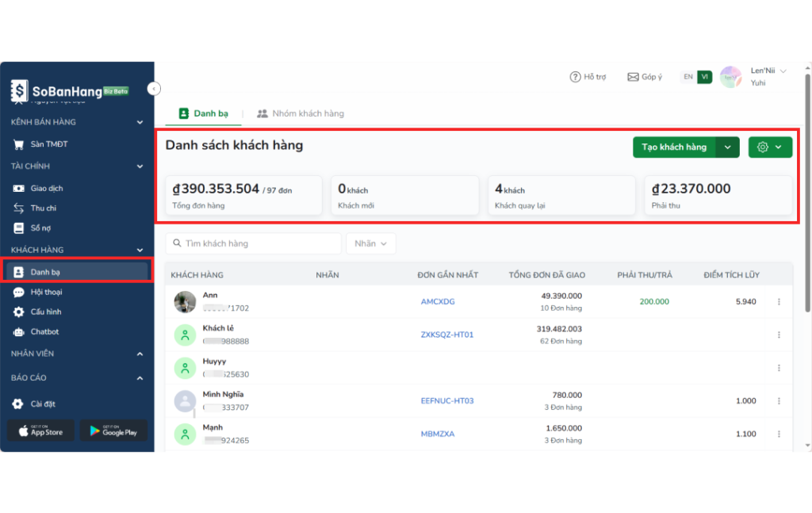Click the App Store download button
The image size is (812, 513).
pos(40,431)
